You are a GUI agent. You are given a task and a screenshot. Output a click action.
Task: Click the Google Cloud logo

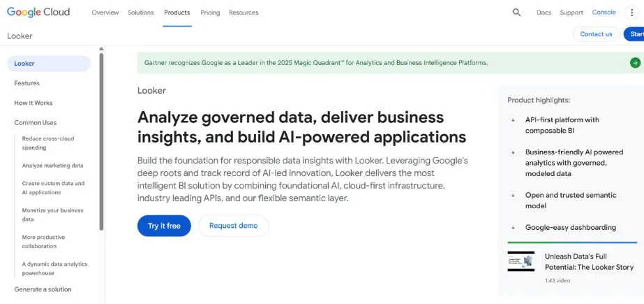point(38,12)
